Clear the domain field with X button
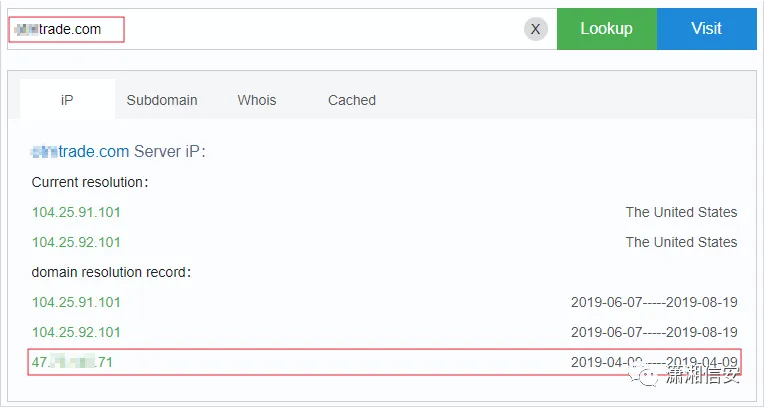 [535, 29]
